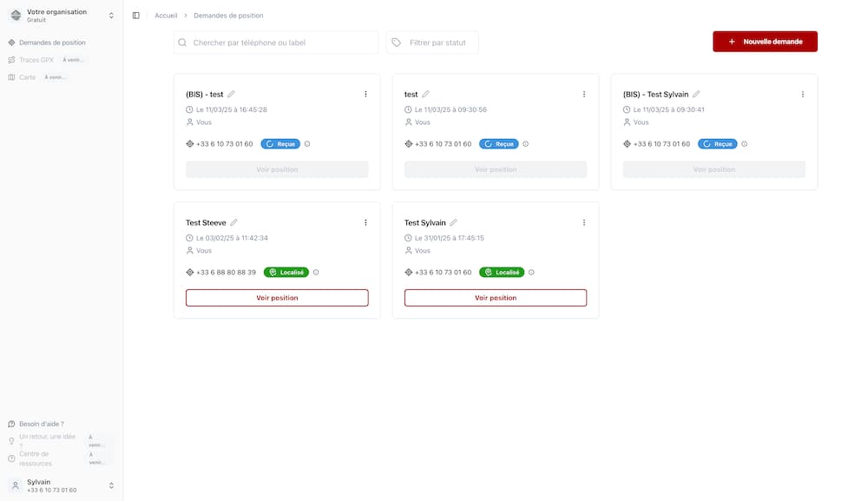Click the info icon beside "(BIS) - test" Reçue badge

[307, 144]
